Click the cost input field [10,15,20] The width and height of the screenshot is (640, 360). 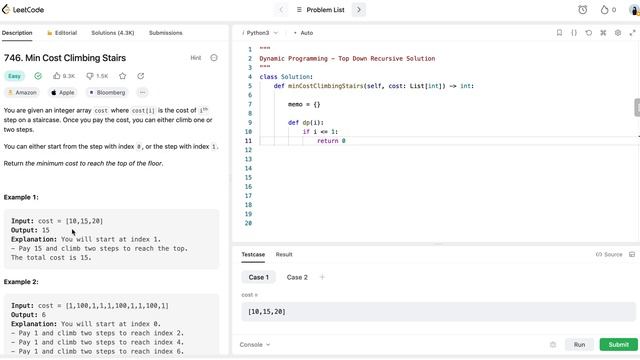pyautogui.click(x=438, y=312)
